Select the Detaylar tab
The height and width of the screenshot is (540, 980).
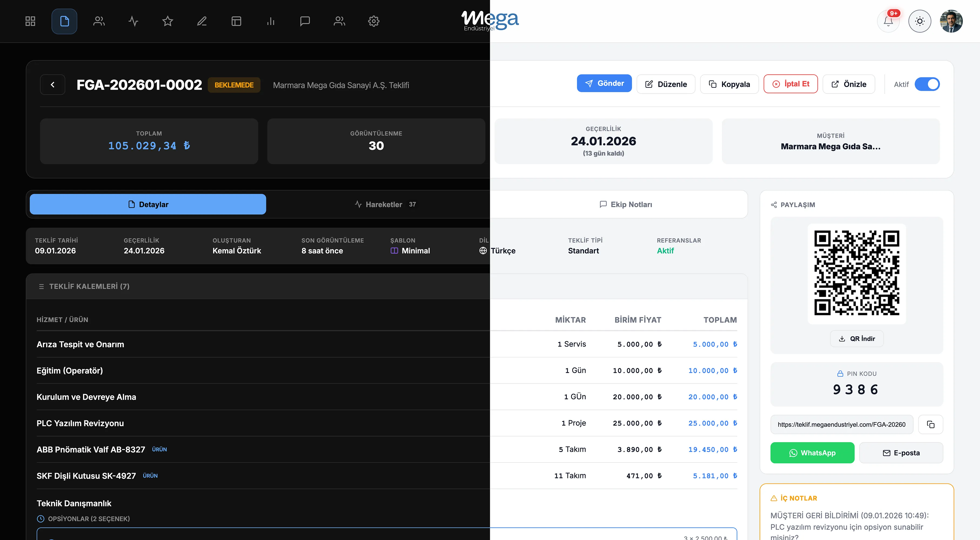148,204
